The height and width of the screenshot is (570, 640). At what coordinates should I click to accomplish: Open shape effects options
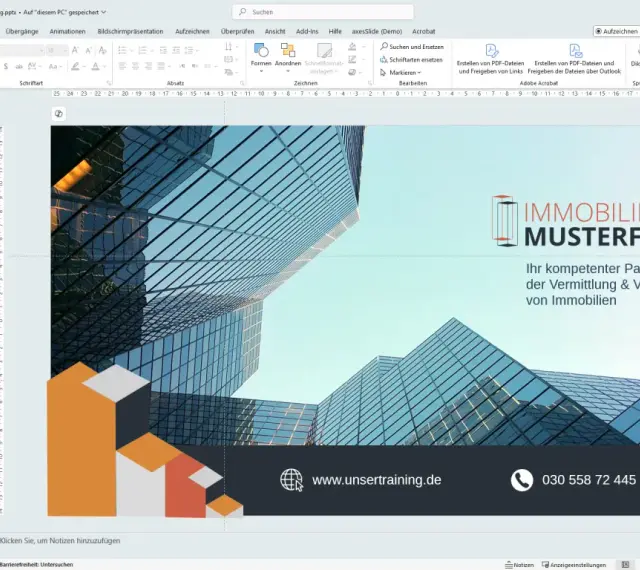356,72
